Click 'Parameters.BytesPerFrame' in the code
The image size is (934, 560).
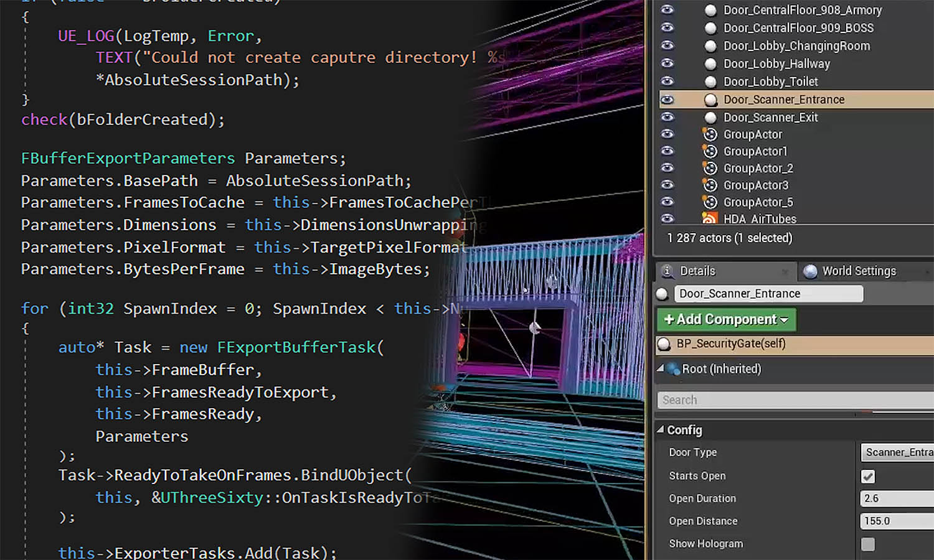133,269
